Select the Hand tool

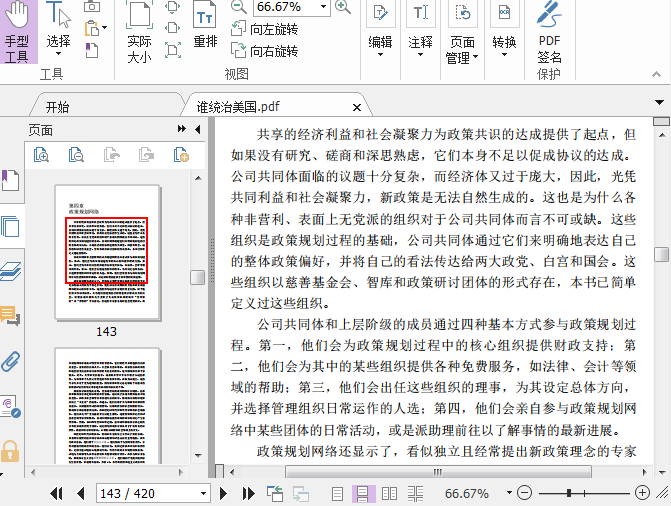tap(18, 32)
